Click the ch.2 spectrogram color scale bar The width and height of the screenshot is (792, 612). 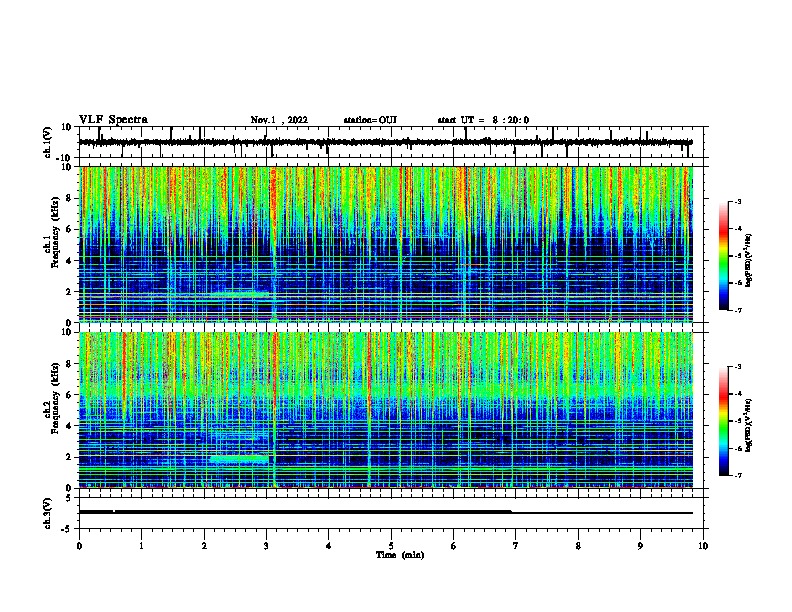pos(724,421)
